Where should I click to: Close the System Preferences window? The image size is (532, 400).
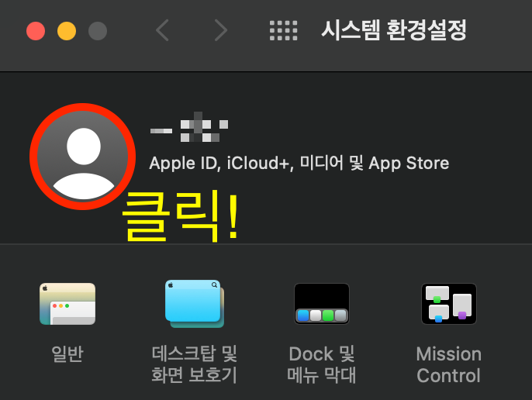(x=36, y=31)
